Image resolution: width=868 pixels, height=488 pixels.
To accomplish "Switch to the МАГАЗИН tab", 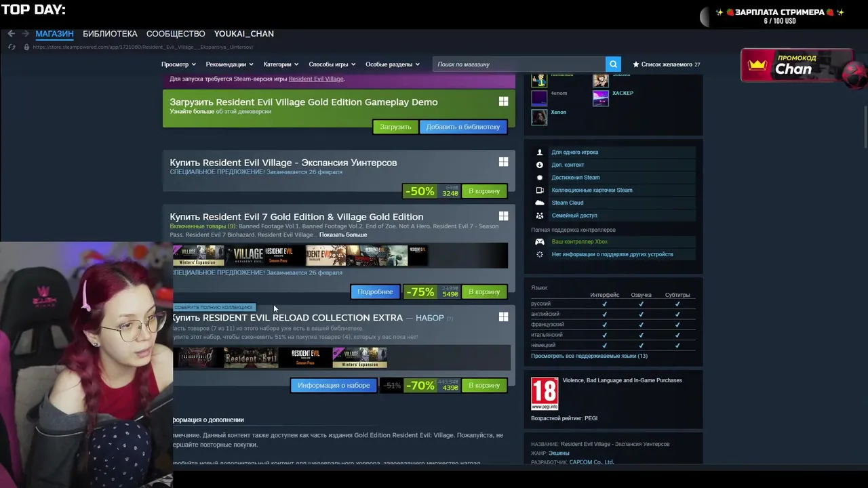I will coord(54,34).
